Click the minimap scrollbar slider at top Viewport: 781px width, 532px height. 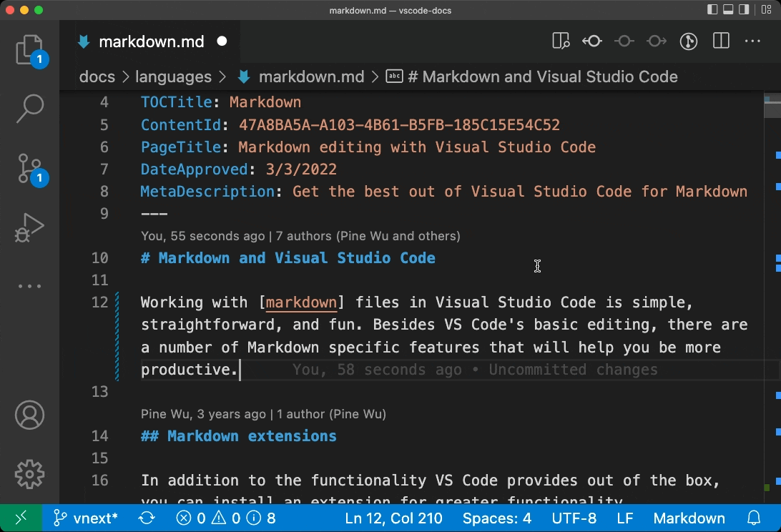pos(772,107)
